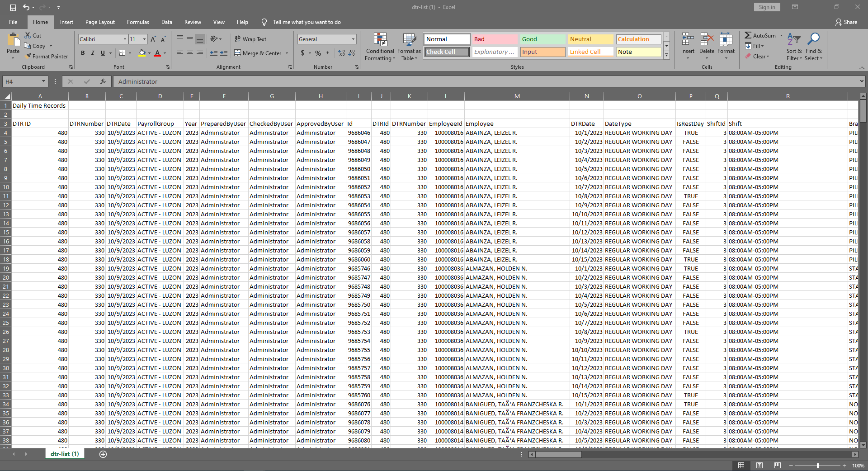
Task: Click the Insert Function fx icon
Action: [x=103, y=81]
